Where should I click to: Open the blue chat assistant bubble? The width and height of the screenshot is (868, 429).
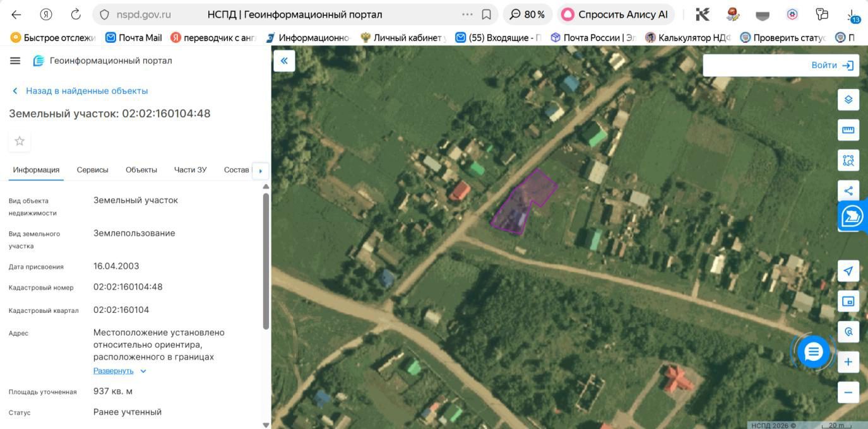(x=813, y=352)
